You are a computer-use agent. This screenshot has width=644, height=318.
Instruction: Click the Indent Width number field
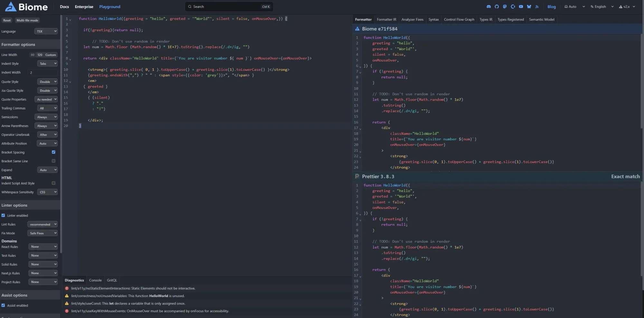(x=43, y=73)
